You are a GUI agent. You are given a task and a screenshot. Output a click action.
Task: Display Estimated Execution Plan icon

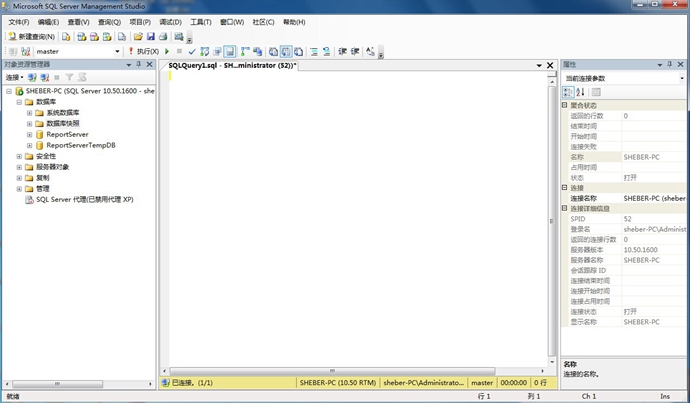click(x=205, y=51)
